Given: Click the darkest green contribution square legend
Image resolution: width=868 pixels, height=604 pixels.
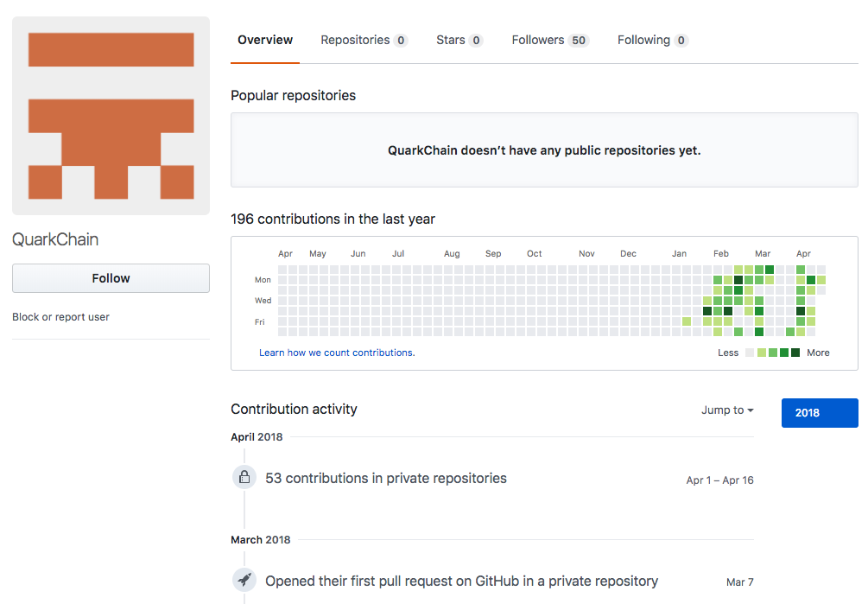Looking at the screenshot, I should (795, 353).
